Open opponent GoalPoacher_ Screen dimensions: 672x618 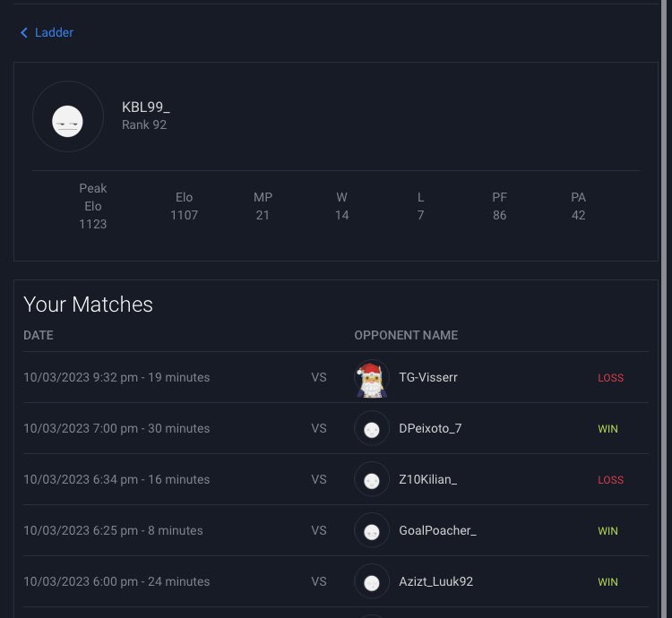click(437, 530)
